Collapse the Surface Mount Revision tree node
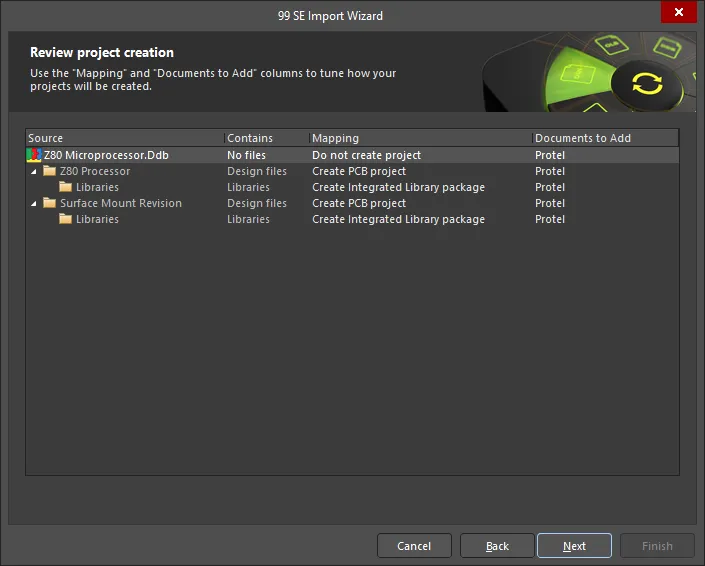 [x=34, y=204]
